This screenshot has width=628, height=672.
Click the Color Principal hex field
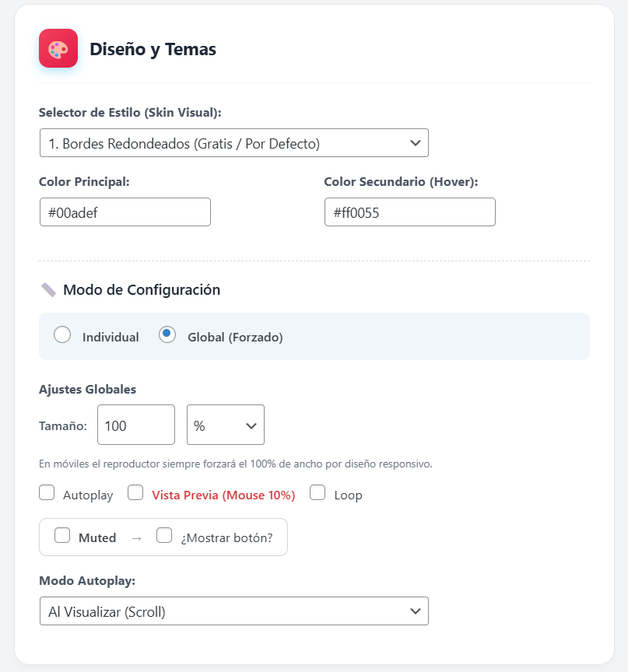coord(125,212)
